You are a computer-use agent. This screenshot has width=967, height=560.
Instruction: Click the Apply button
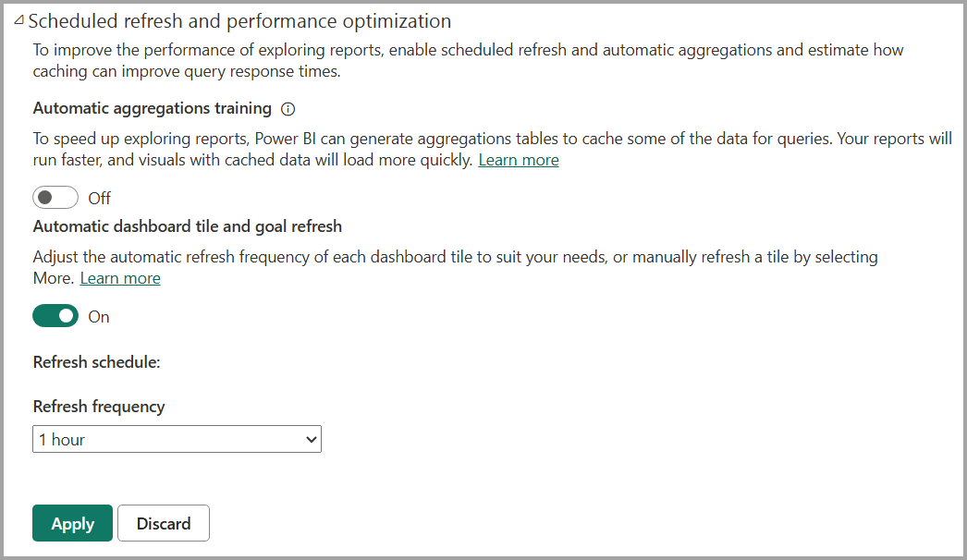click(x=72, y=523)
